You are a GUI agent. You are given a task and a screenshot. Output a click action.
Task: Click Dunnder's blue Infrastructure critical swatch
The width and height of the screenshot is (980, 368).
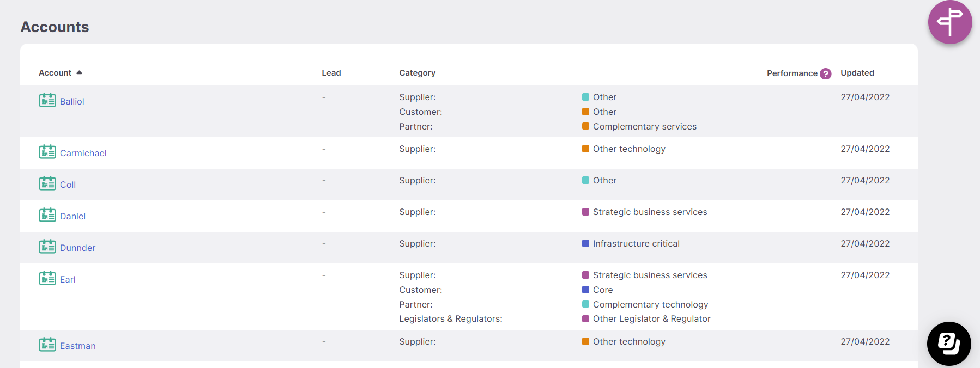click(x=585, y=243)
